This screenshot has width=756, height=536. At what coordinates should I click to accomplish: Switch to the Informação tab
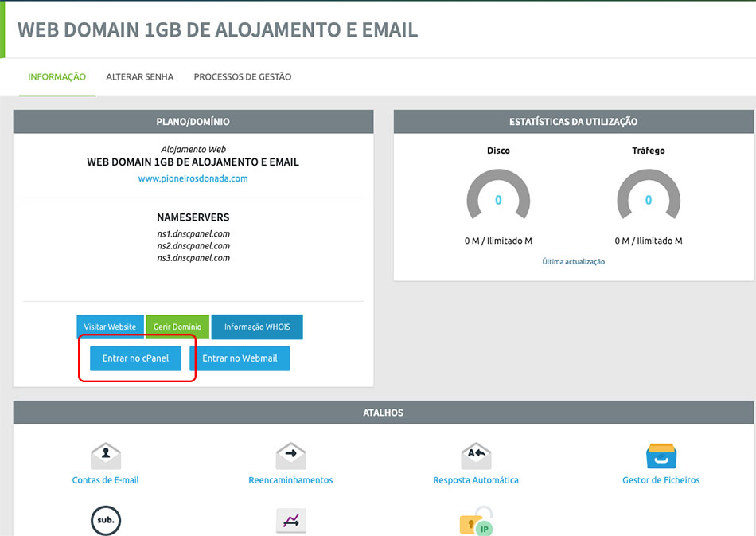[x=57, y=77]
